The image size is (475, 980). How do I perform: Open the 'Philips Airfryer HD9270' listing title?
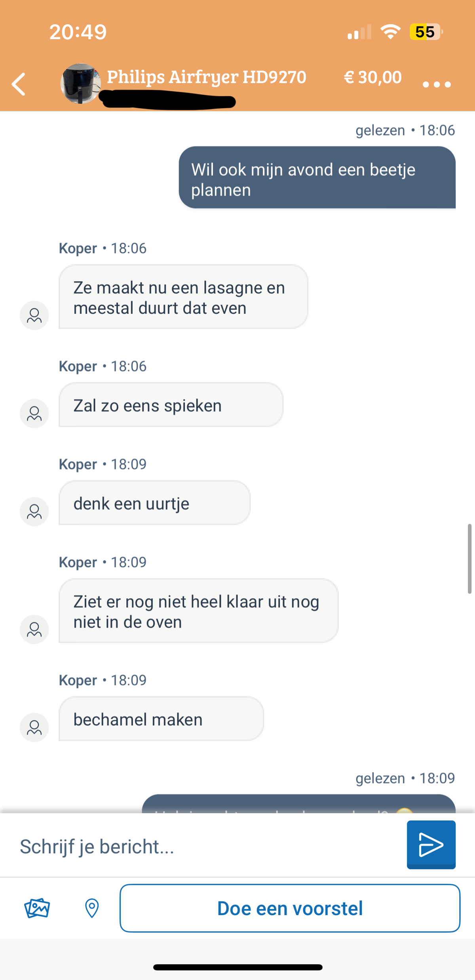coord(207,77)
